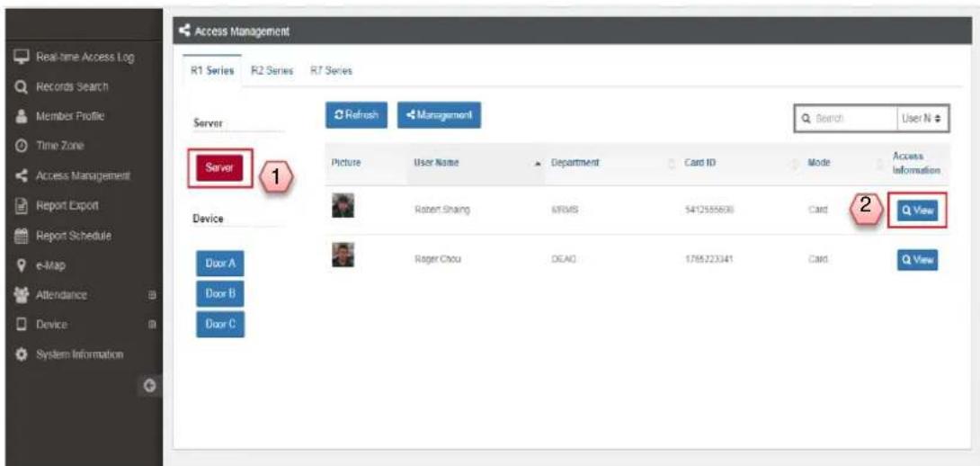Select the red Server button
Viewport: 980px width, 466px height.
[219, 168]
